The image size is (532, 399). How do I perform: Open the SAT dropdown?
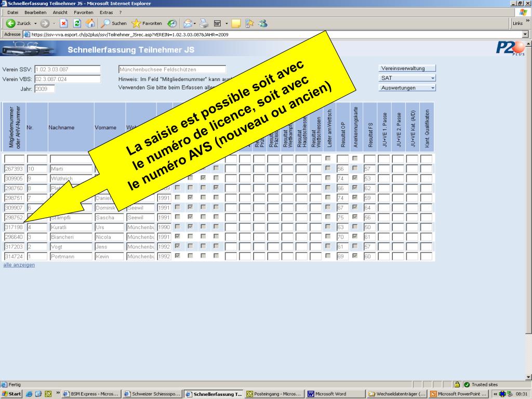tap(407, 78)
